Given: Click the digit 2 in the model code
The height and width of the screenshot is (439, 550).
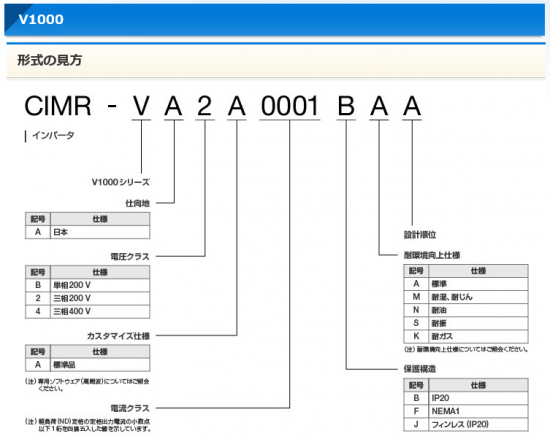Looking at the screenshot, I should pos(204,106).
